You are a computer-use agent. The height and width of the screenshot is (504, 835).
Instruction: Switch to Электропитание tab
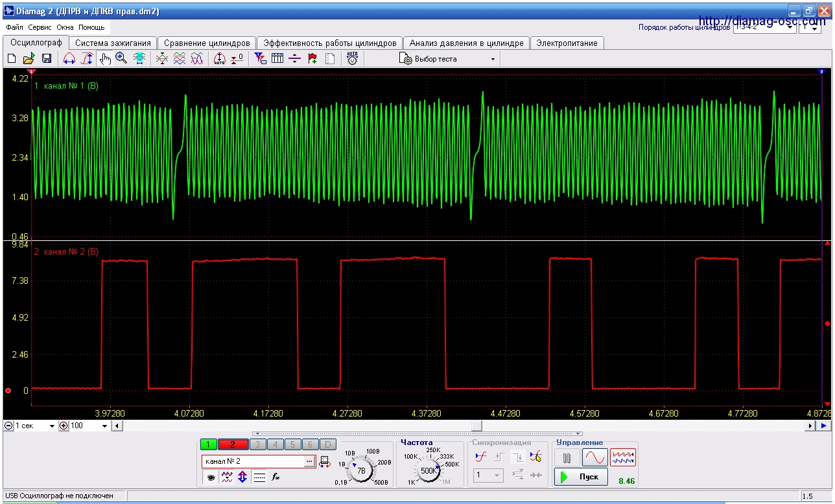567,43
